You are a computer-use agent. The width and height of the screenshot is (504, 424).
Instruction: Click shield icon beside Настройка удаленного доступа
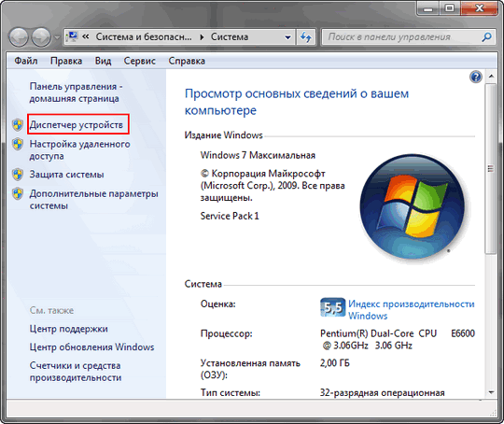coord(18,144)
